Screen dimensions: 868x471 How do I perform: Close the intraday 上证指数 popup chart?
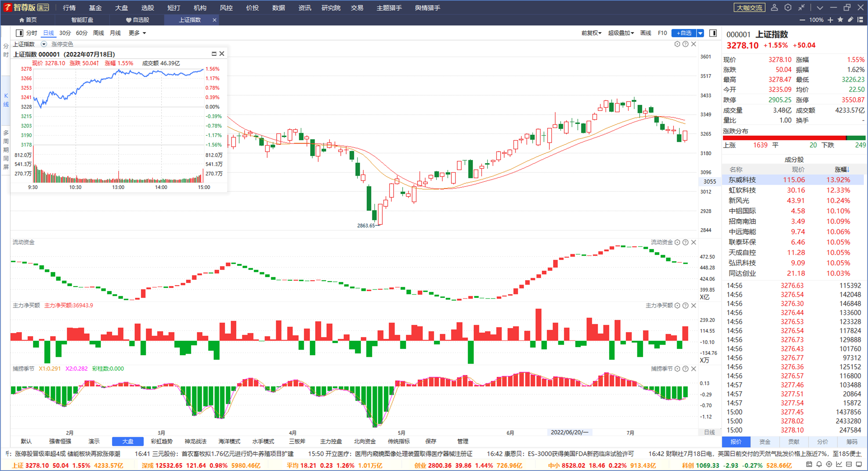coord(222,53)
